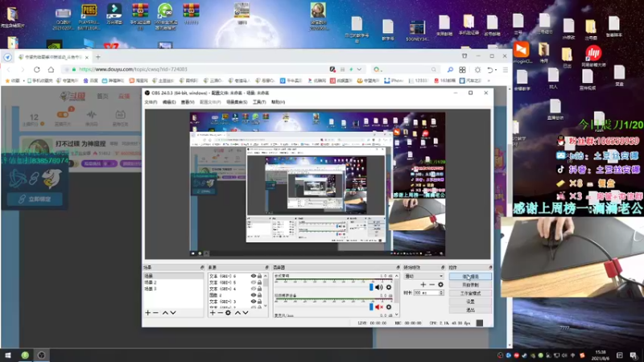644x362 pixels.
Task: Select the PUBG shortcut on the desktop
Action: pos(89,17)
